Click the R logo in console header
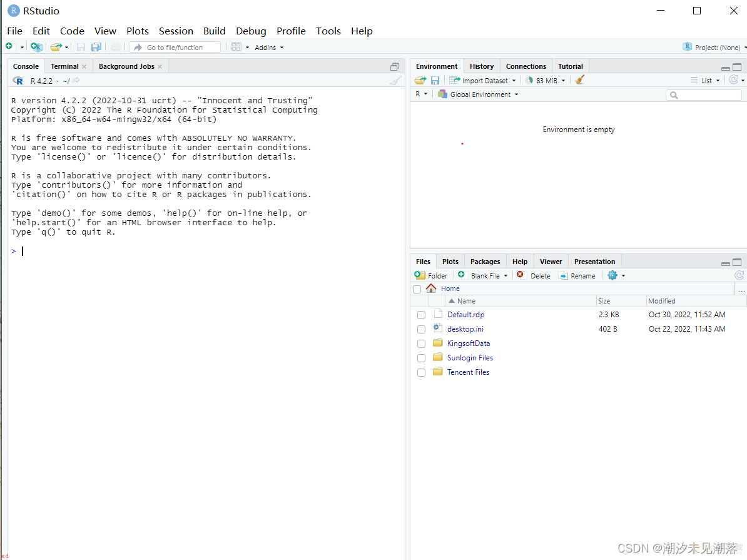This screenshot has width=747, height=560. [x=18, y=81]
